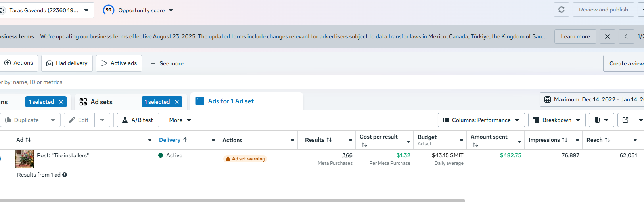Open the Duplicate dropdown arrow

point(53,120)
